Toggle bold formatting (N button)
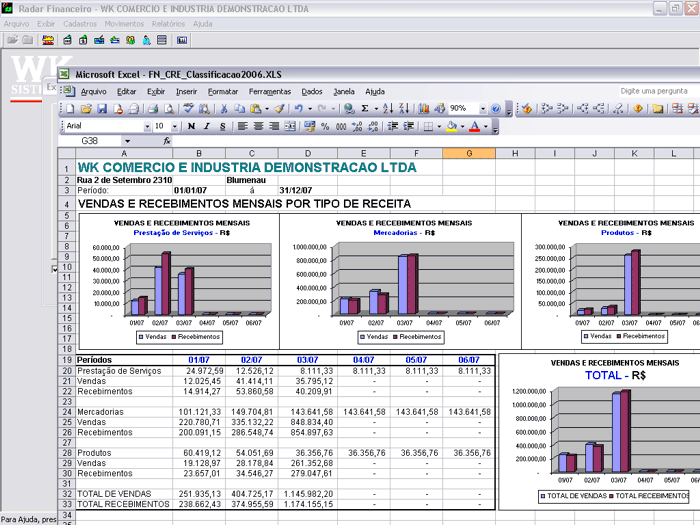This screenshot has height=525, width=700. coord(191,127)
